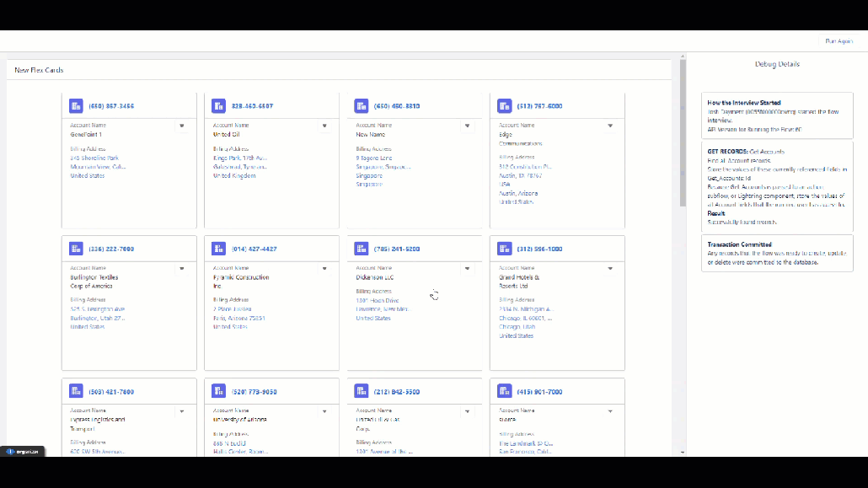The width and height of the screenshot is (868, 488).
Task: Click the account icon beside (785) 241-6200
Action: click(x=362, y=249)
